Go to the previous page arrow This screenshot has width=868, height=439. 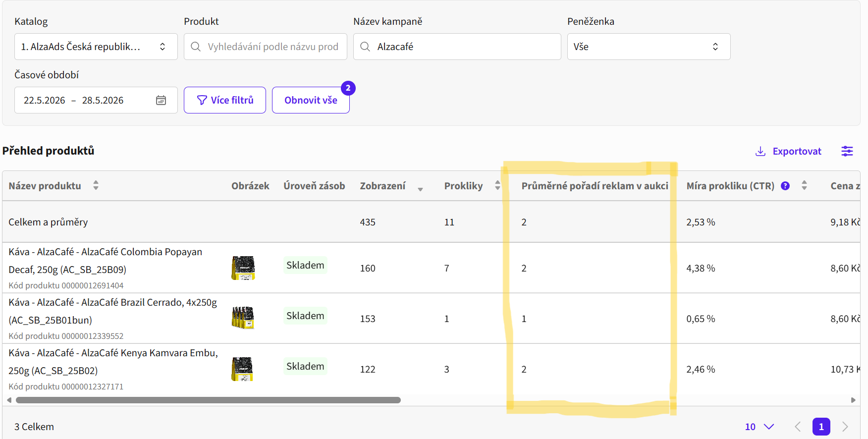coord(798,427)
